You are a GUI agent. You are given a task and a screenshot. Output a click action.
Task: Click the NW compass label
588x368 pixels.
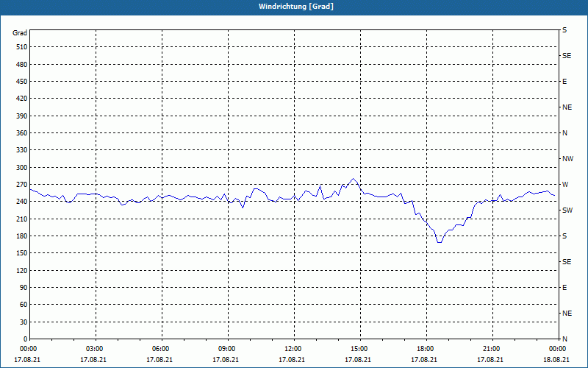pos(567,159)
